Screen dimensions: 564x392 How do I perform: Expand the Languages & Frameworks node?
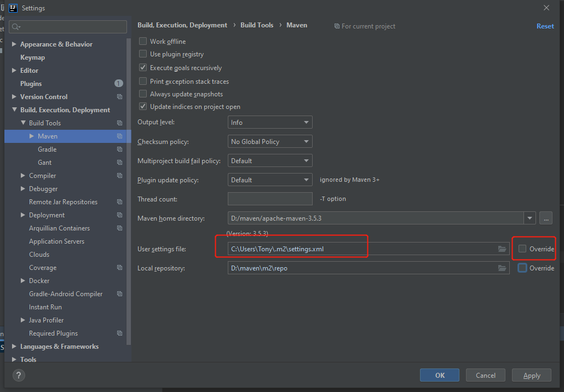click(14, 347)
